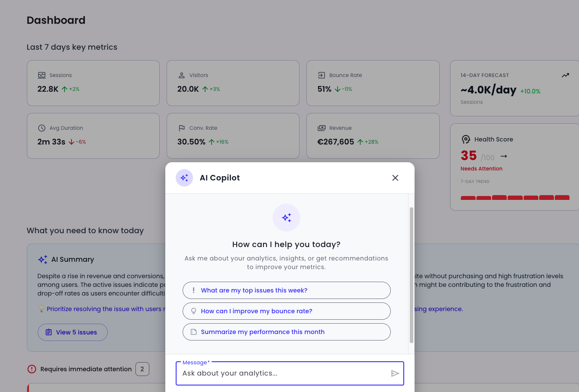Open the Sessions metric card 22.8K
Screen dimensions: 579x392
click(x=93, y=83)
